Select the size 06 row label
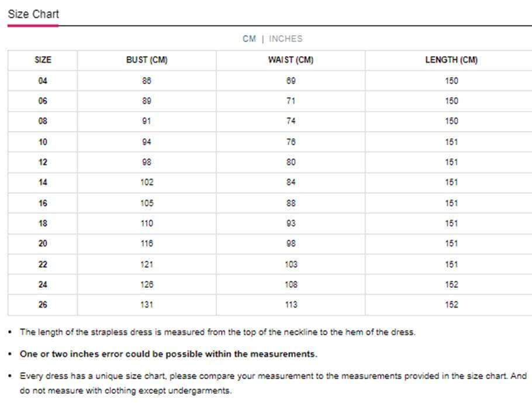The height and width of the screenshot is (406, 532). click(x=43, y=101)
